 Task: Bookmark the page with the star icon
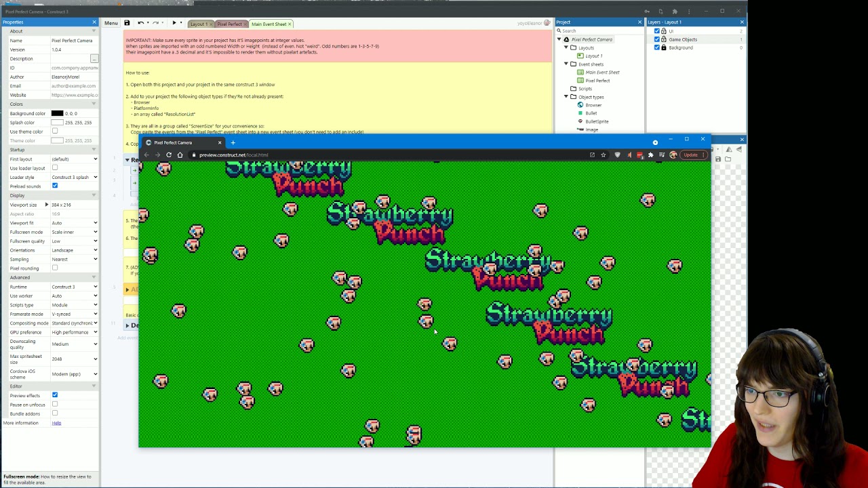[x=603, y=155]
